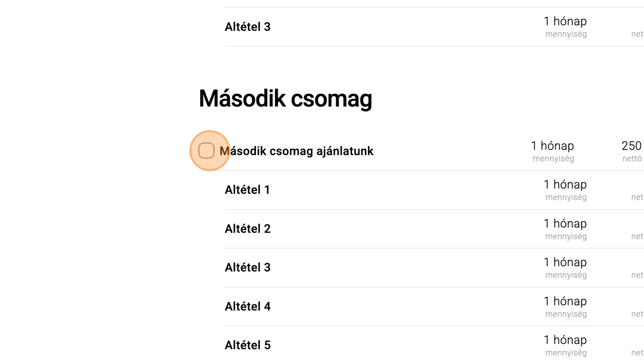The image size is (644, 360).
Task: Click Altétel 3 below the Második csomag heading
Action: pos(247,267)
